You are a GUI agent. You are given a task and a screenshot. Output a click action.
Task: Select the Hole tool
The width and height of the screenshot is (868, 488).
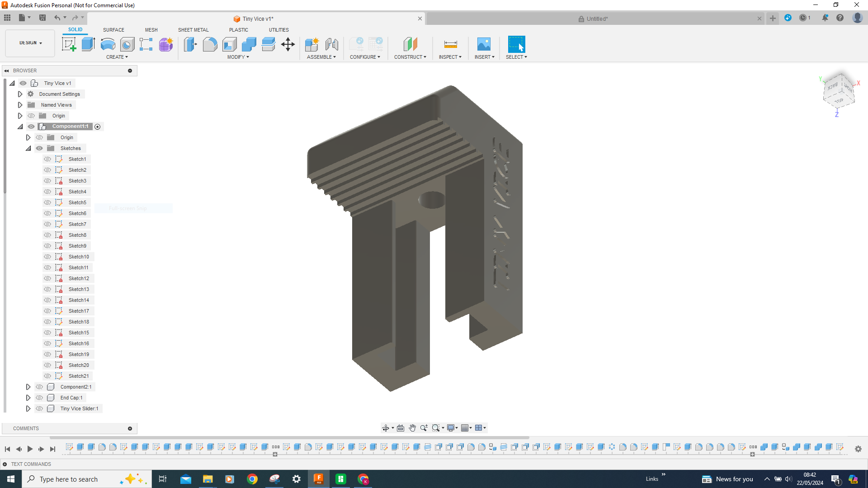pyautogui.click(x=127, y=44)
